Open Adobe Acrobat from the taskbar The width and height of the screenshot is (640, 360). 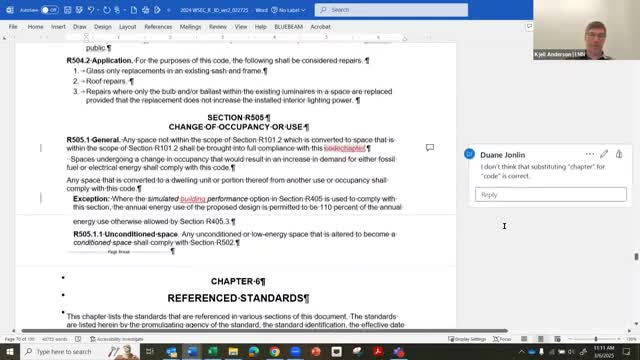pos(378,351)
